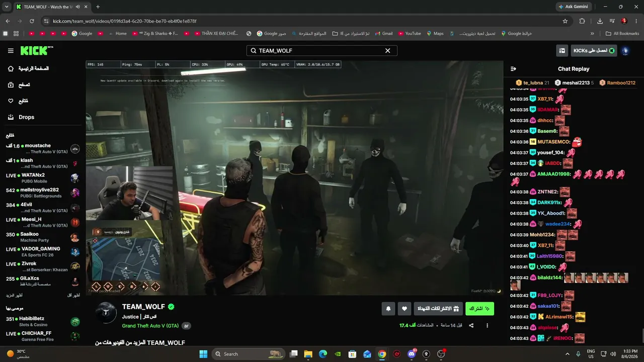Open a new browser tab
The height and width of the screenshot is (362, 644).
(98, 7)
